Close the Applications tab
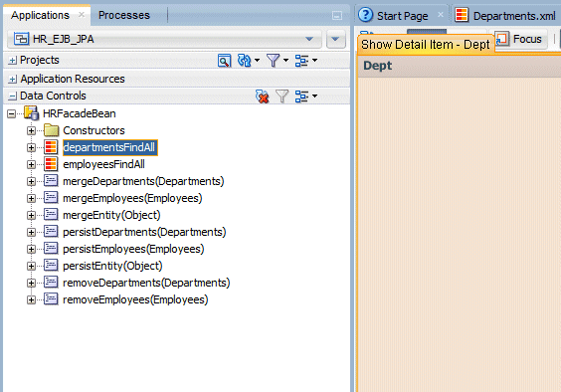 [82, 15]
